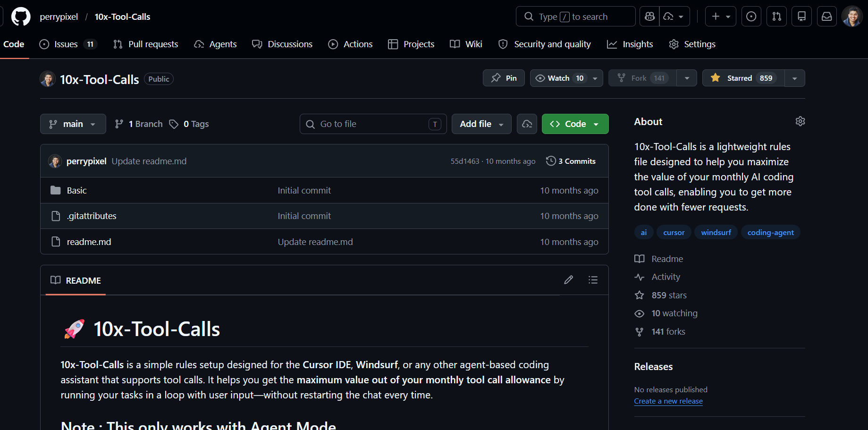Image resolution: width=868 pixels, height=430 pixels.
Task: Switch to the Agents tab
Action: (215, 44)
